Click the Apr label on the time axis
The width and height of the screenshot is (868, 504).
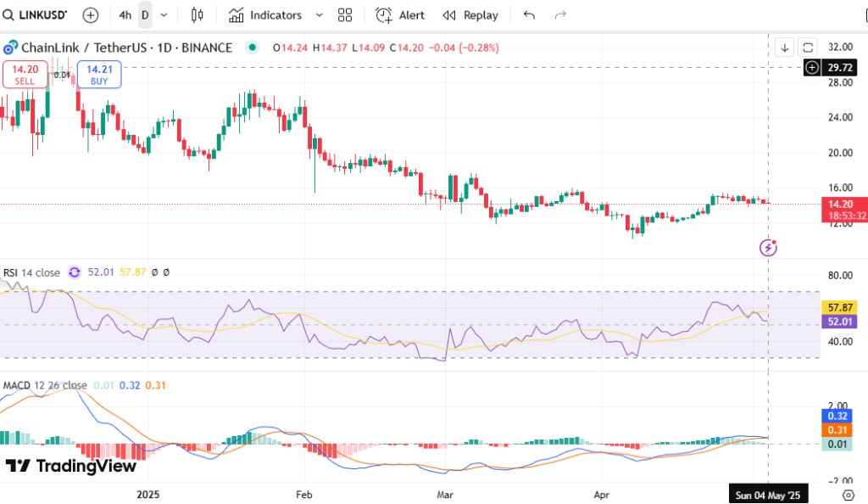click(602, 495)
